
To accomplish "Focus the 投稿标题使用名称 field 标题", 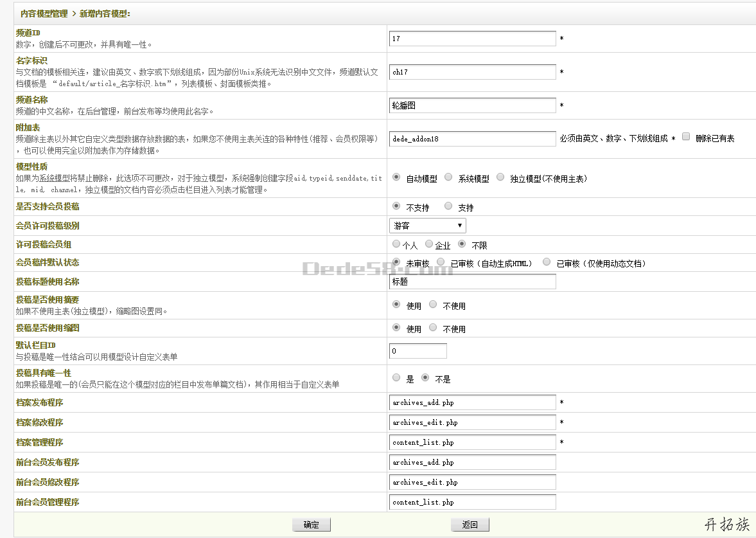I will pyautogui.click(x=473, y=282).
